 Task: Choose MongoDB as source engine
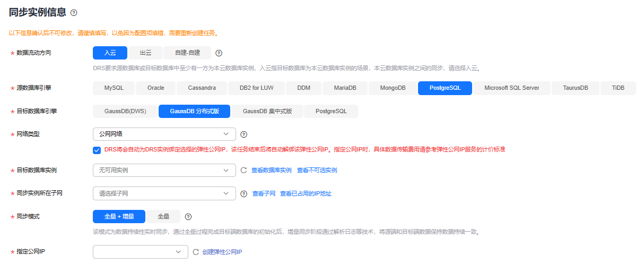(393, 88)
